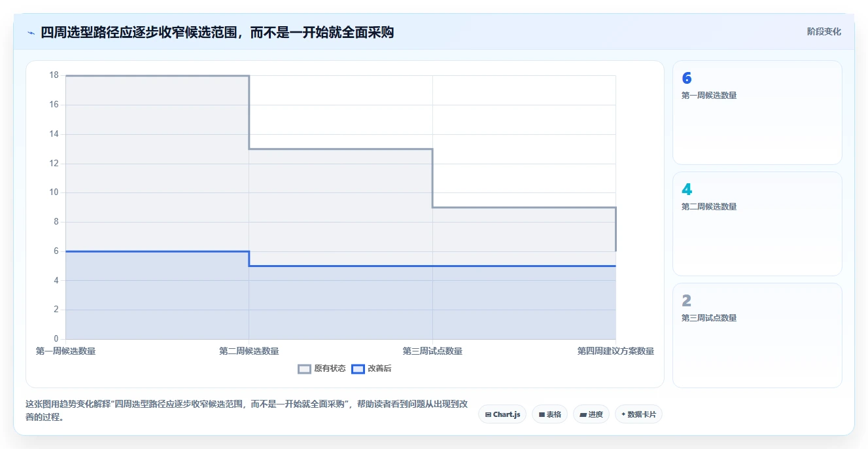Click the x-axis label 第三周试点数量
The width and height of the screenshot is (868, 449).
point(432,351)
